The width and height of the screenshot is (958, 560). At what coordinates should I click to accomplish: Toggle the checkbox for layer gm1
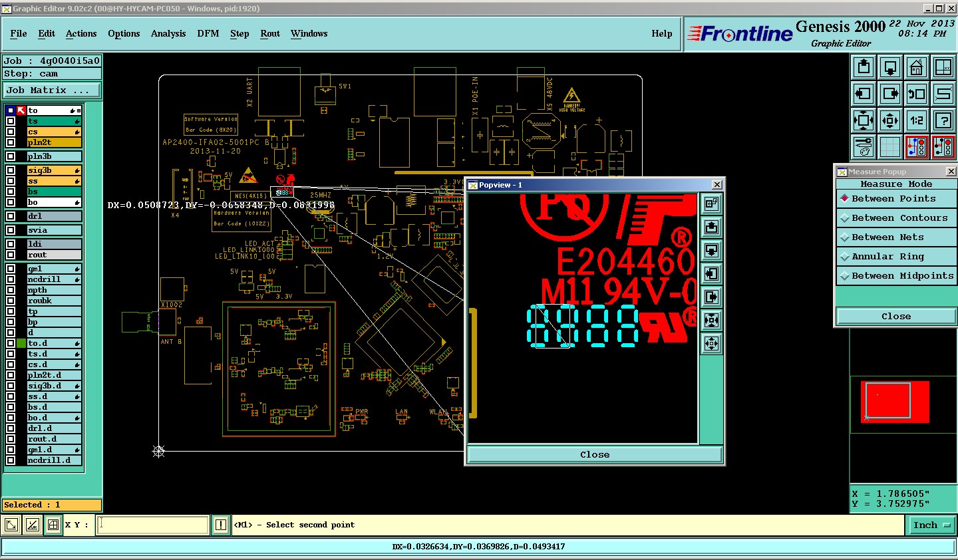pyautogui.click(x=11, y=269)
